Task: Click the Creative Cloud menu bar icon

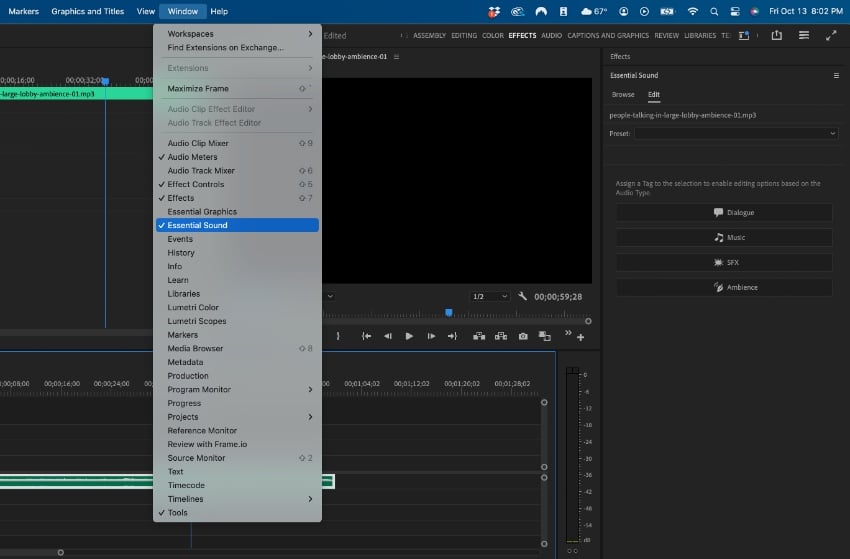Action: click(x=518, y=11)
